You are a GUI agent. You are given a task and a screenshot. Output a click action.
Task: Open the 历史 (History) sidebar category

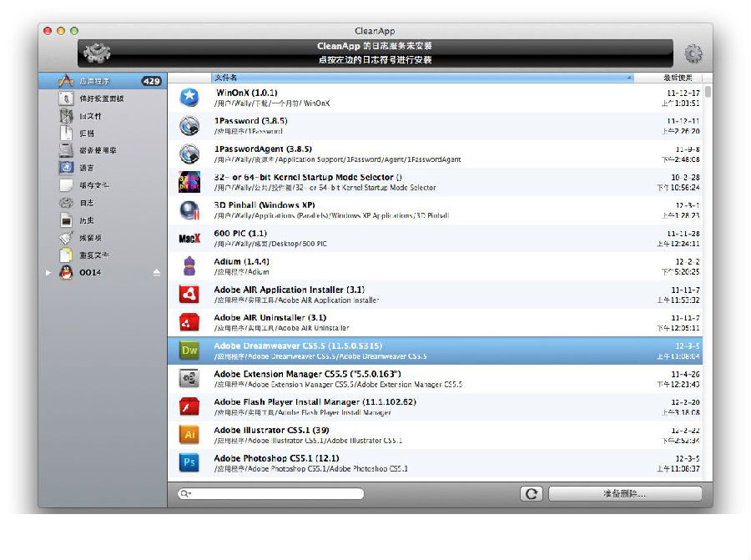click(x=86, y=220)
